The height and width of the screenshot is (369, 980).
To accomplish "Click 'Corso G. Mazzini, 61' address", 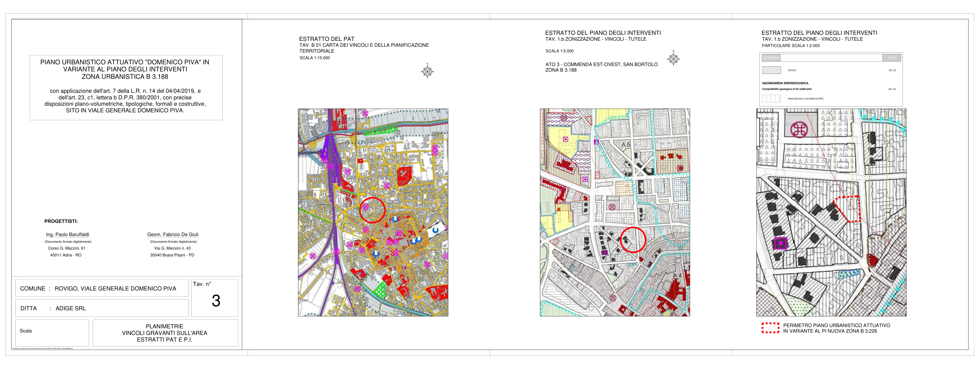I will 67,248.
